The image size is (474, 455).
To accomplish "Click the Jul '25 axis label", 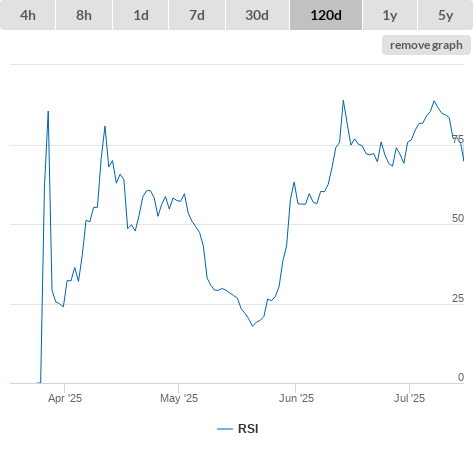I will [409, 398].
